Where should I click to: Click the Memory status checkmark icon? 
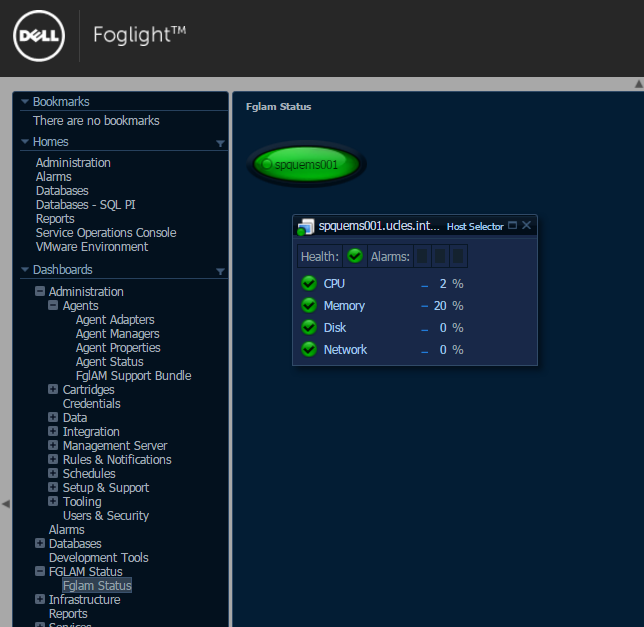309,305
